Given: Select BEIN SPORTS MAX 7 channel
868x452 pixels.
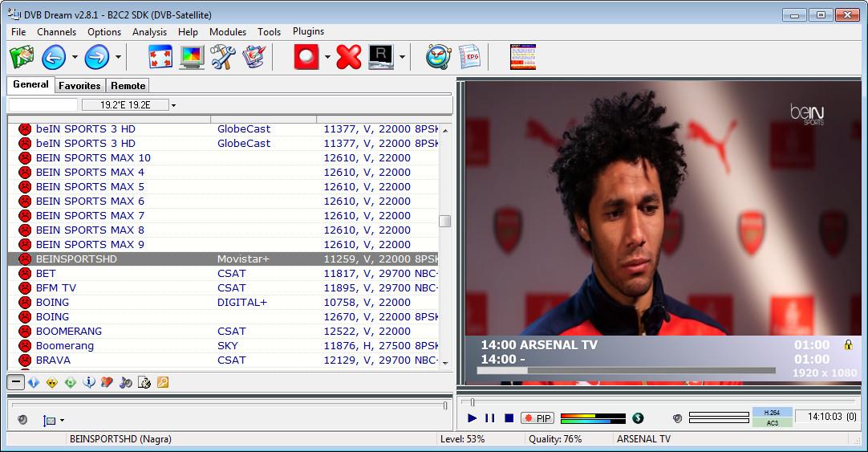Looking at the screenshot, I should pyautogui.click(x=224, y=215).
